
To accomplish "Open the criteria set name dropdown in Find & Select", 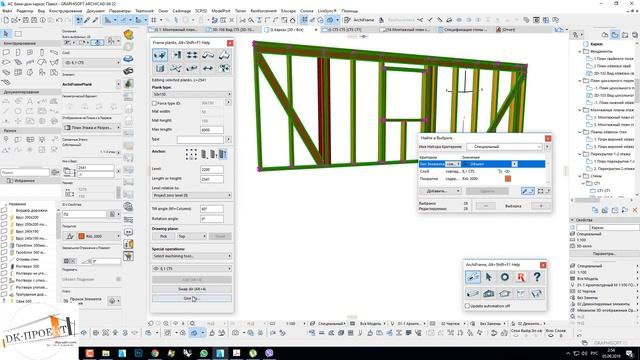I will coord(504,147).
